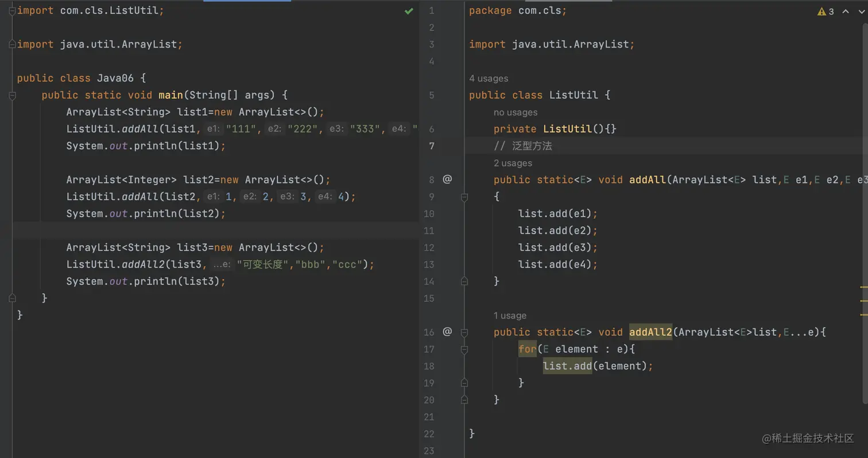
Task: Click the ListUtil class name on line 5
Action: click(x=573, y=95)
